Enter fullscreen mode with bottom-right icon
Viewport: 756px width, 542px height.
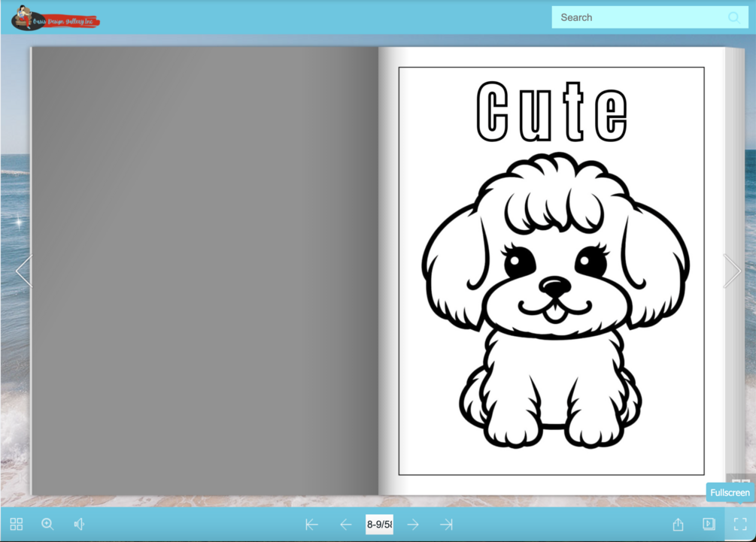(x=740, y=524)
